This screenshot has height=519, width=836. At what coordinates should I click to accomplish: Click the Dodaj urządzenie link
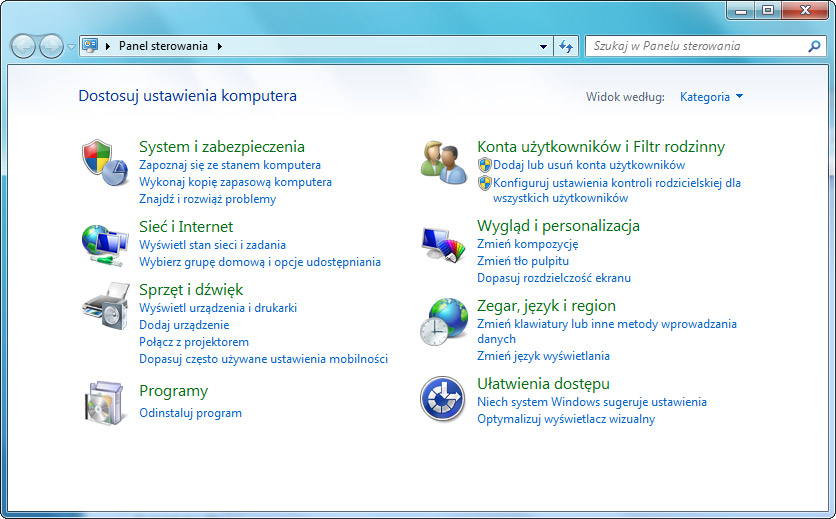pyautogui.click(x=184, y=325)
